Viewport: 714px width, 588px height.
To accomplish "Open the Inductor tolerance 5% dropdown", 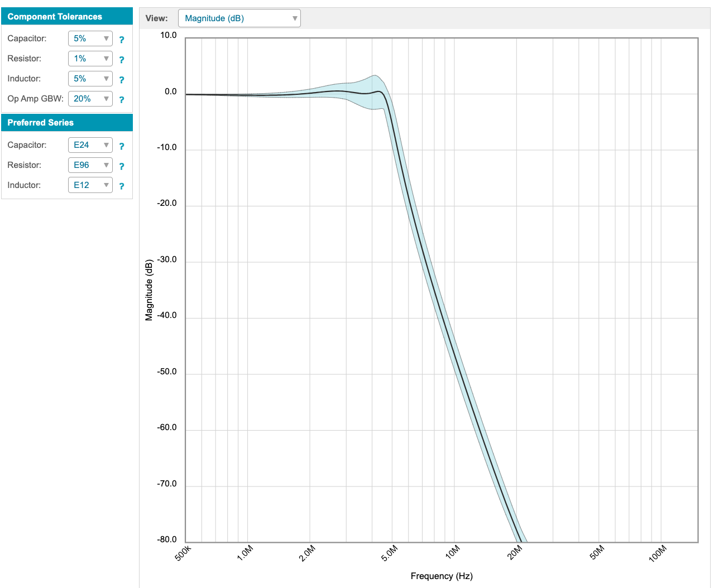I will pos(90,79).
